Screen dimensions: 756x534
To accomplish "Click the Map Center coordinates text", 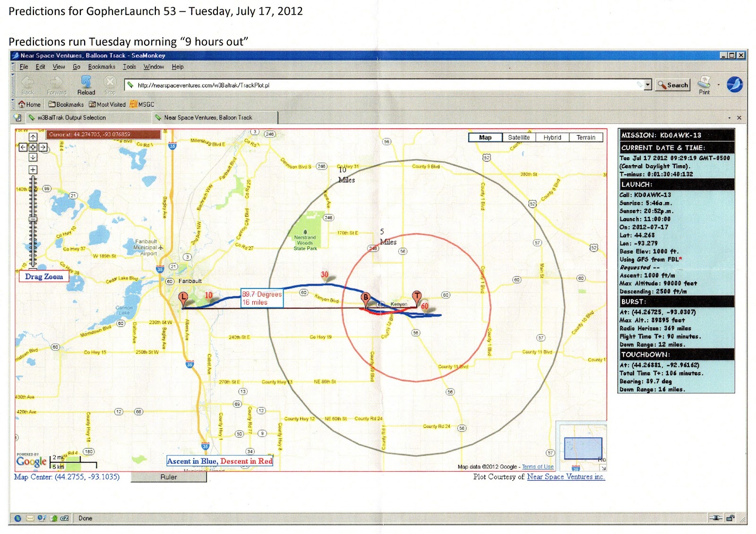I will tap(67, 477).
